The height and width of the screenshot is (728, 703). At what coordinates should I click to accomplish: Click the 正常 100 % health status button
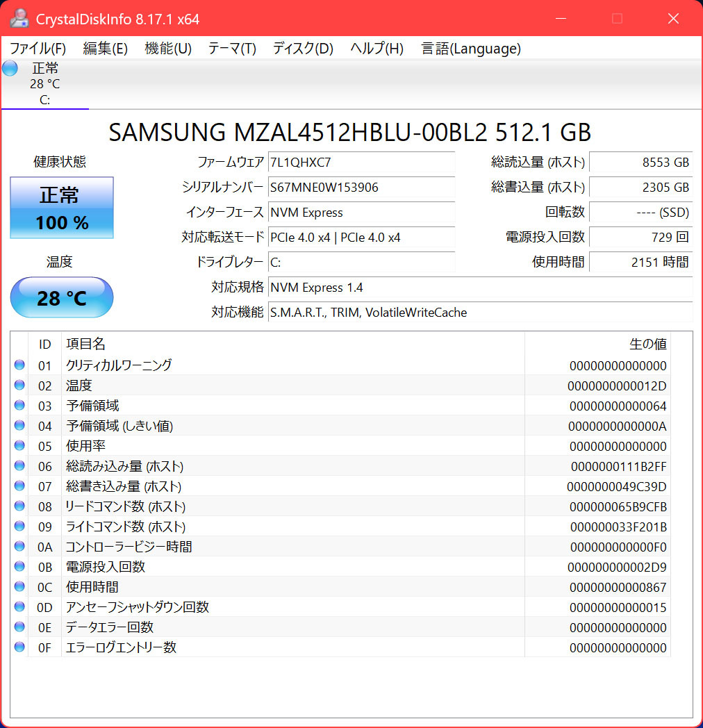click(62, 208)
